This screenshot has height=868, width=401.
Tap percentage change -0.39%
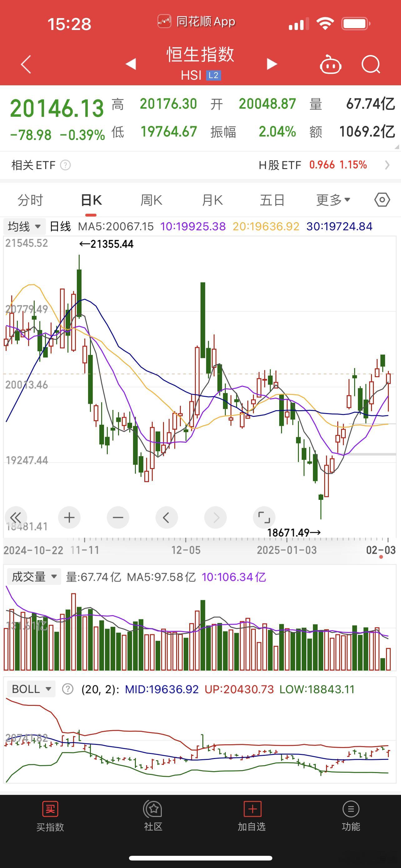(82, 135)
